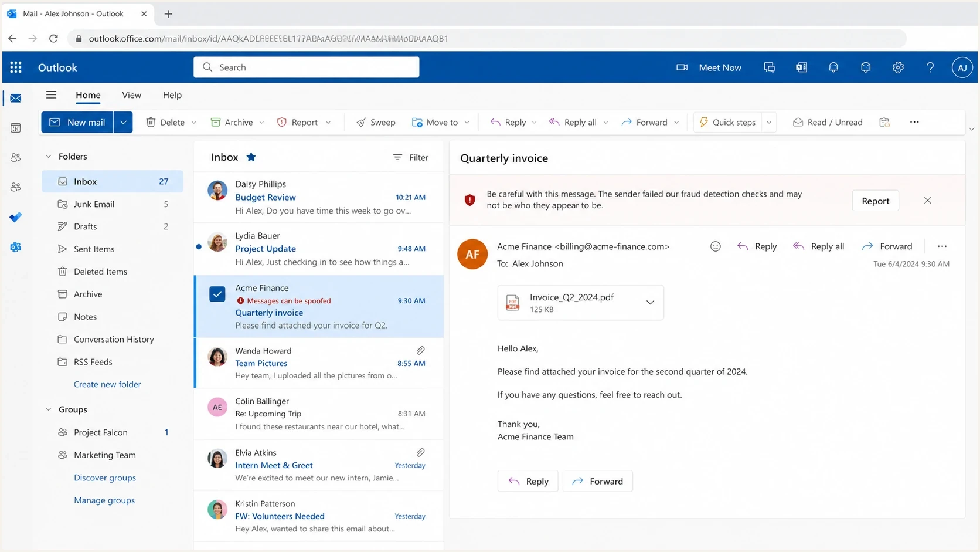Click Reply button below message body
The height and width of the screenshot is (552, 980).
528,481
